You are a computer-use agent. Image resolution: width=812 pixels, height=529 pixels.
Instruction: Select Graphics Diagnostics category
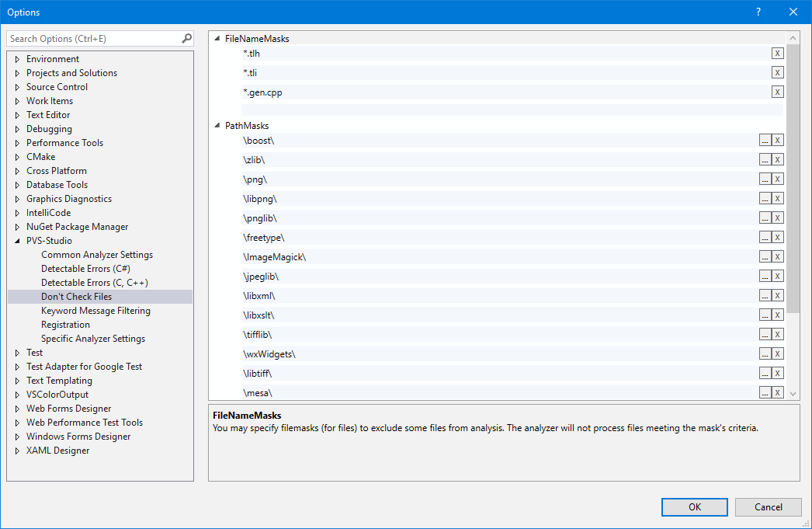point(69,198)
